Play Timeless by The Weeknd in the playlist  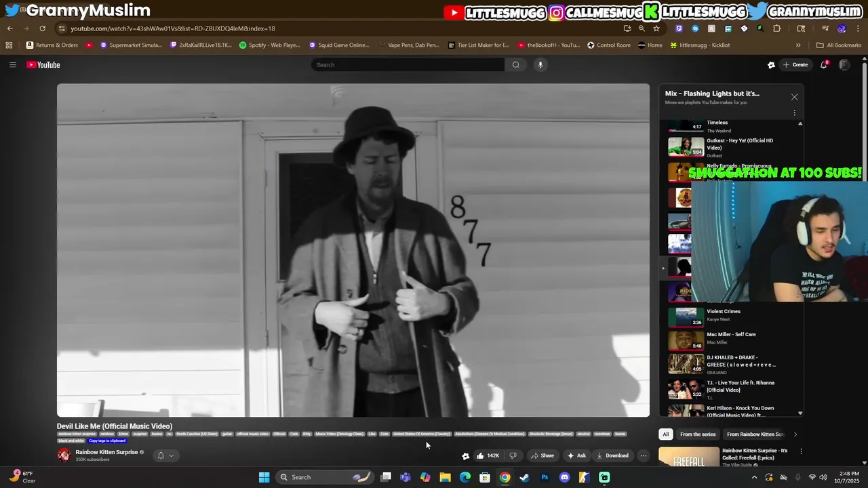tap(732, 126)
